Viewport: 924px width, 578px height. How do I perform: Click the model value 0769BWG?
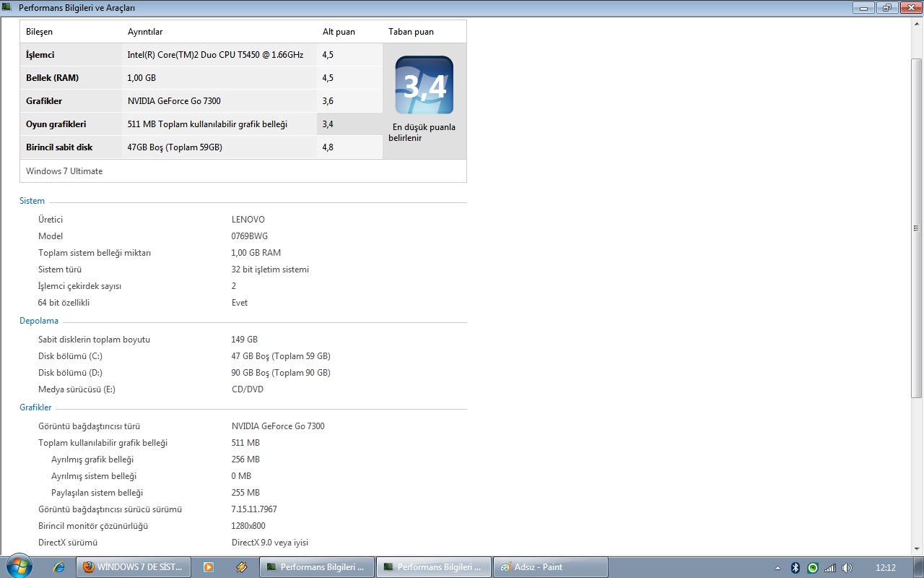point(250,236)
